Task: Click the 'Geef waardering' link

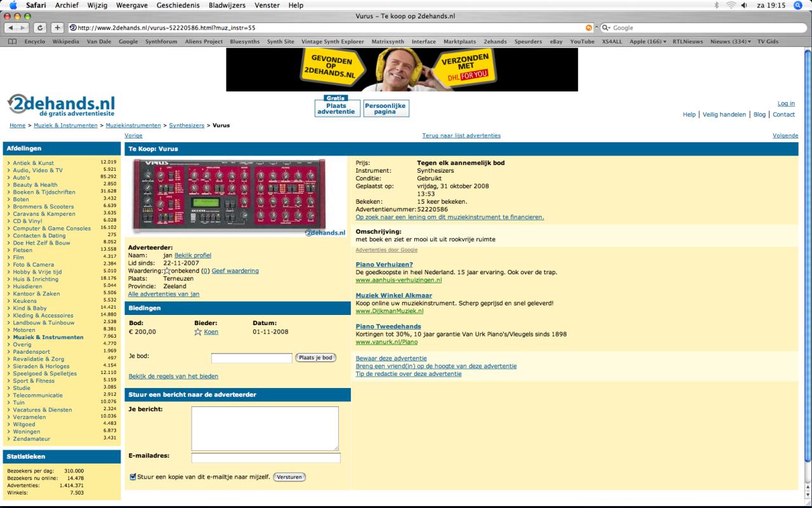Action: [x=235, y=271]
